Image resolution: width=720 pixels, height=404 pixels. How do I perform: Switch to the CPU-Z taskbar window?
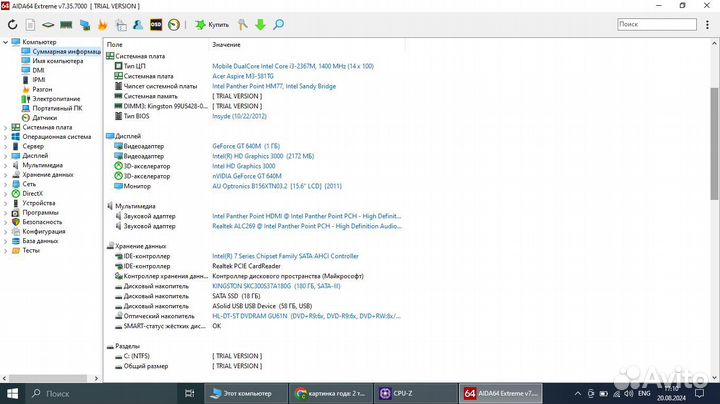[x=416, y=393]
